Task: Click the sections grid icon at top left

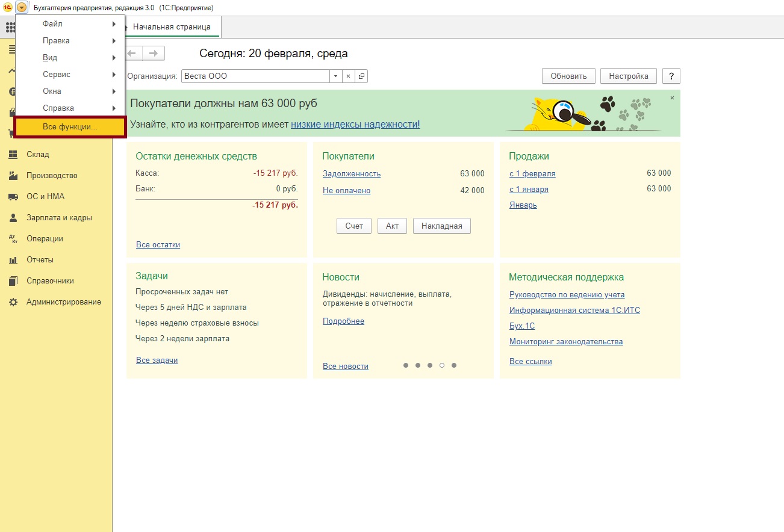Action: [x=10, y=27]
